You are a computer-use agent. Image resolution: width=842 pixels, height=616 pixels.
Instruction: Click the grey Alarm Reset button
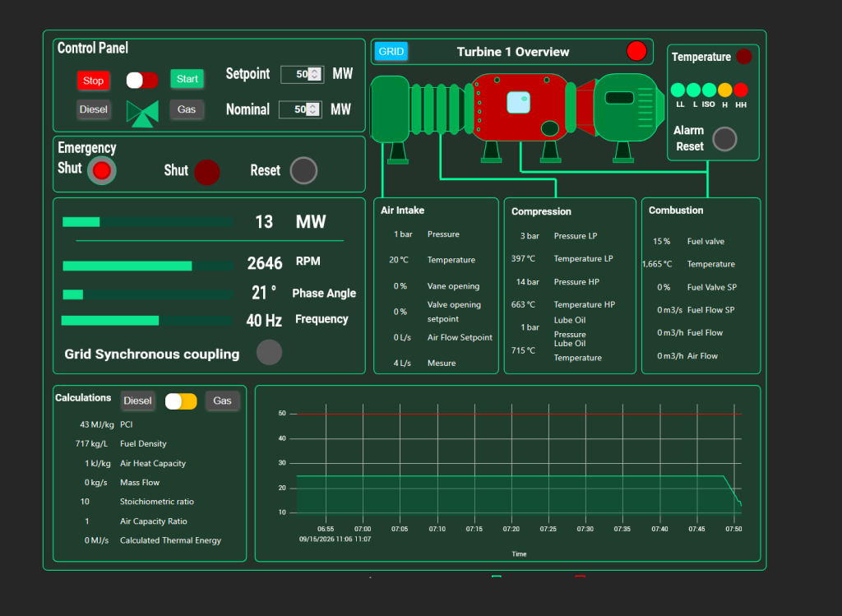point(724,139)
